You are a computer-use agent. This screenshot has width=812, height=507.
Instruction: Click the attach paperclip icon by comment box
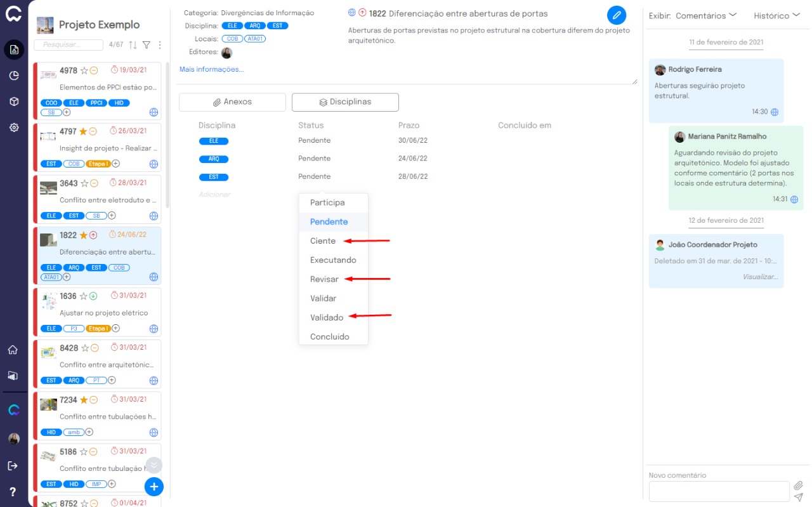point(798,486)
